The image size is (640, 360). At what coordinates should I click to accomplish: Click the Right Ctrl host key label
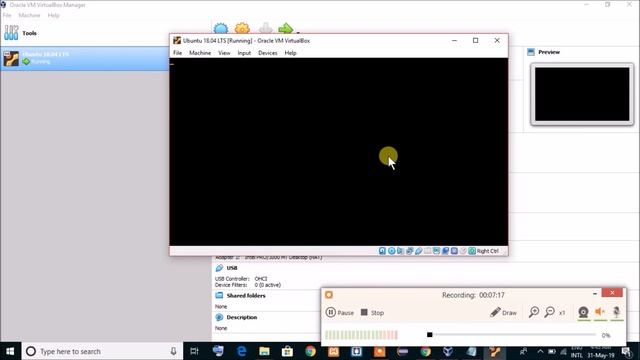487,251
